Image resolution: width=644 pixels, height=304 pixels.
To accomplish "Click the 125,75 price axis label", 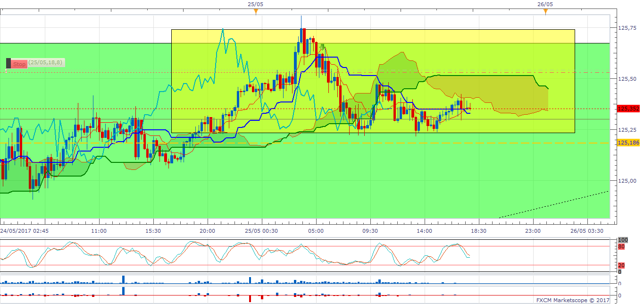I will pos(627,28).
